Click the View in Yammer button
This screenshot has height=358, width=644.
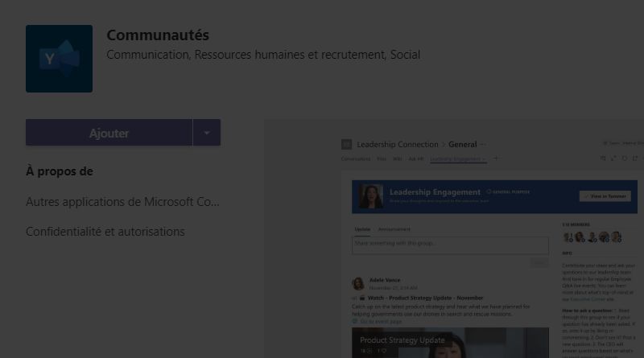605,195
